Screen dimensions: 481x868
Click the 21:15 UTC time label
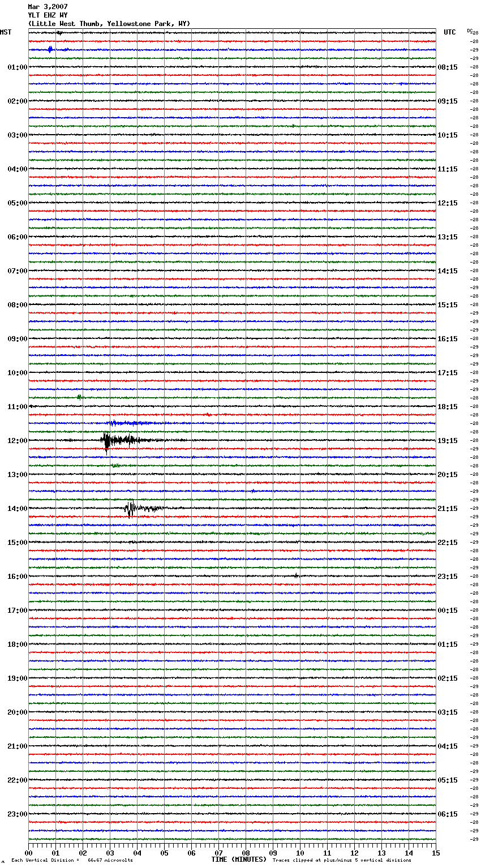448,509
